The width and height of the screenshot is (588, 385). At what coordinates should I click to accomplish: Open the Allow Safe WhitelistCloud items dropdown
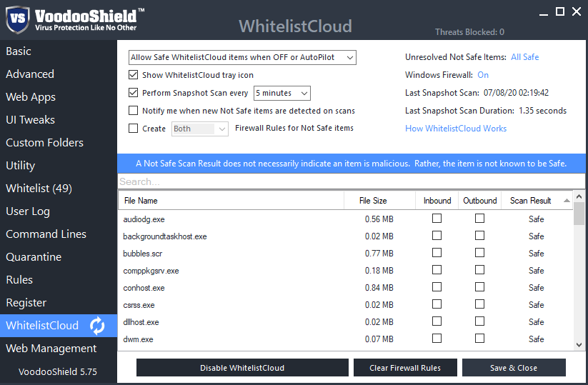coord(242,57)
